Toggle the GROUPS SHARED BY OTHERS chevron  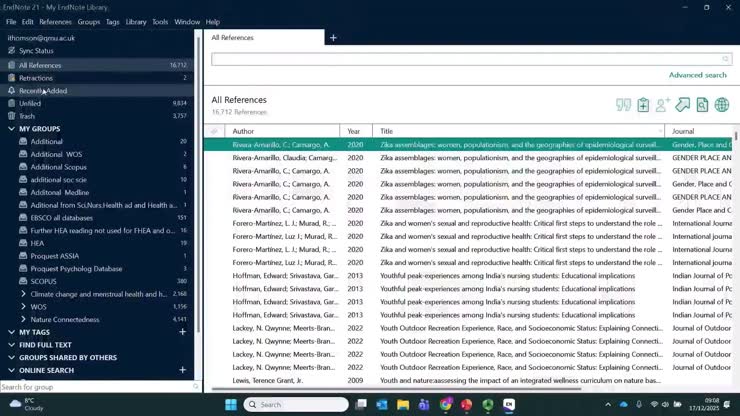(x=11, y=357)
